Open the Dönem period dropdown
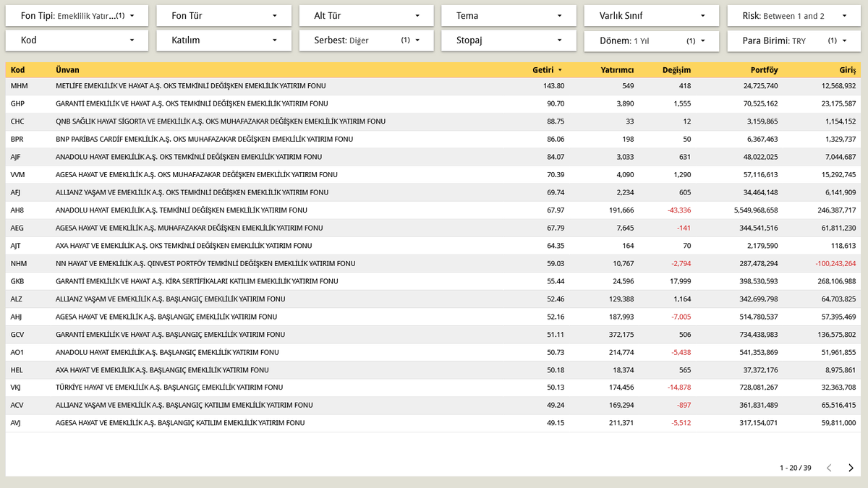868x488 pixels. 652,40
